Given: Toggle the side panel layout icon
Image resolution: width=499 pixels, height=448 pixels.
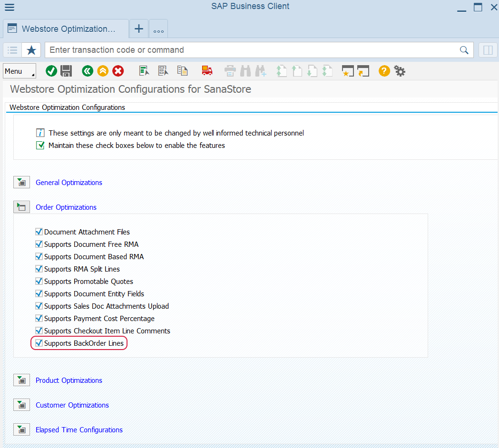Looking at the screenshot, I should click(x=488, y=50).
